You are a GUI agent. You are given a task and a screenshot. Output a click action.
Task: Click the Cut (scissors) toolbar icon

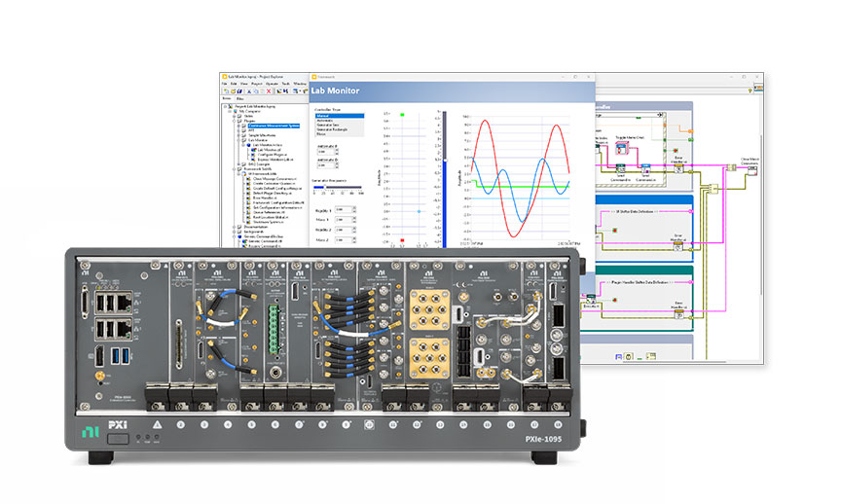point(249,91)
